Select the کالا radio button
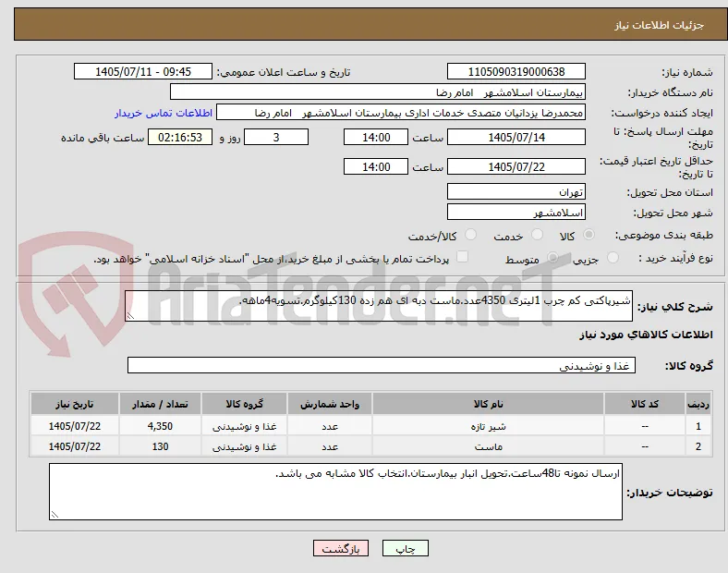Screen dimensions: 728x573 [588, 235]
